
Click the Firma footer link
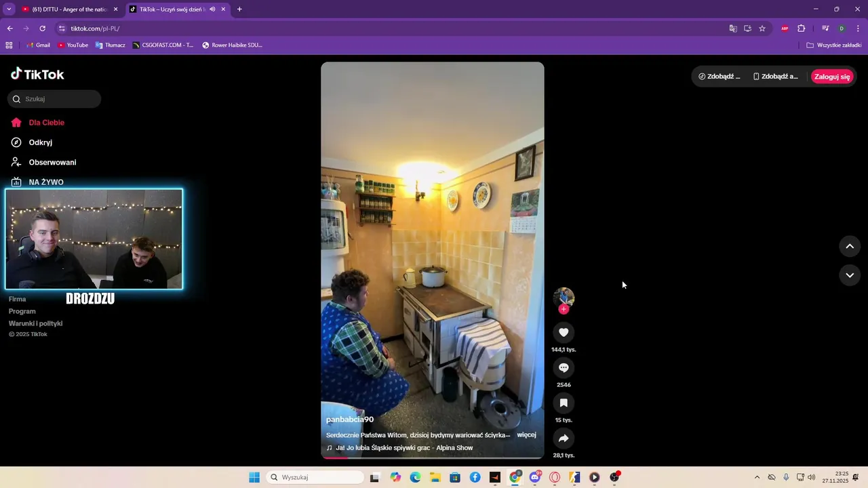(x=17, y=299)
